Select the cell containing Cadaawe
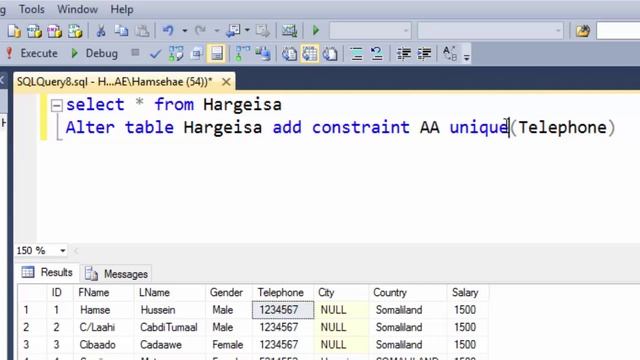Screen dimensions: 640x360 169,345
